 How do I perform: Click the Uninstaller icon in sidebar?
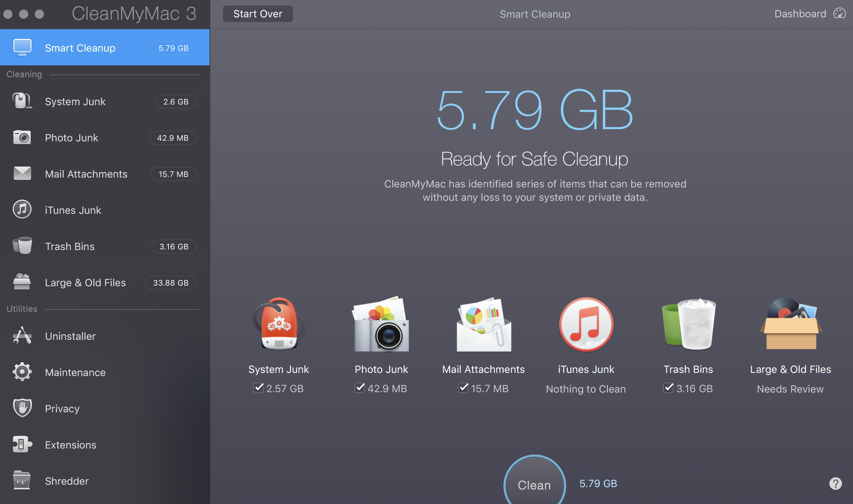point(22,335)
